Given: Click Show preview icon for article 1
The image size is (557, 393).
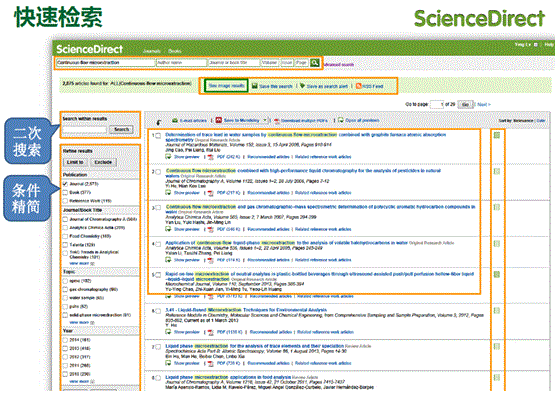Looking at the screenshot, I should (x=168, y=156).
